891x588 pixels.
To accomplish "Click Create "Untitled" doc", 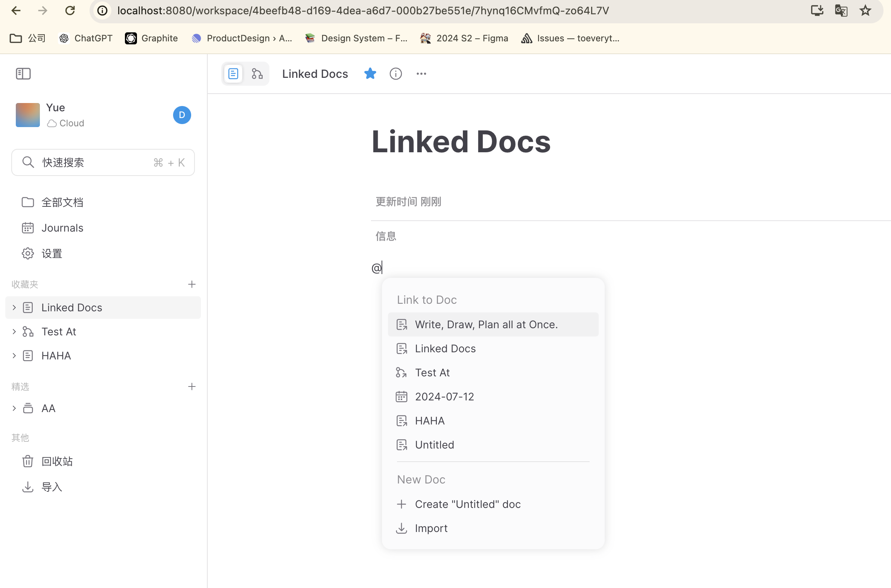I will point(467,504).
